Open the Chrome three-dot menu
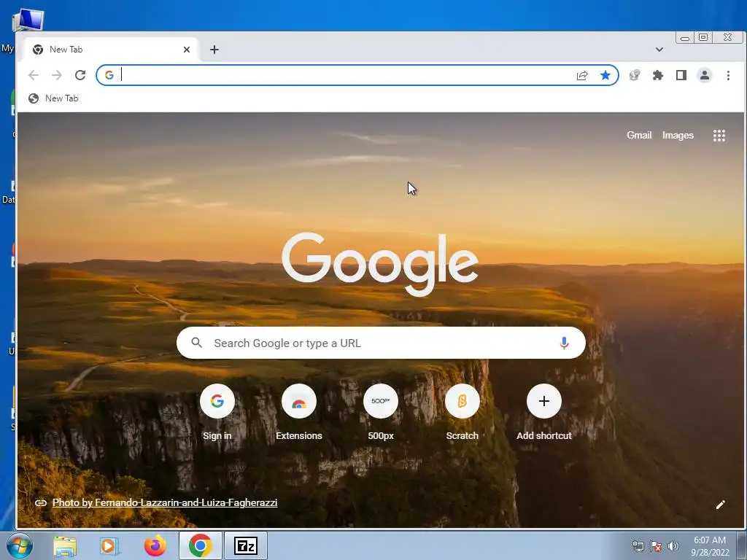This screenshot has height=560, width=747. pyautogui.click(x=728, y=75)
